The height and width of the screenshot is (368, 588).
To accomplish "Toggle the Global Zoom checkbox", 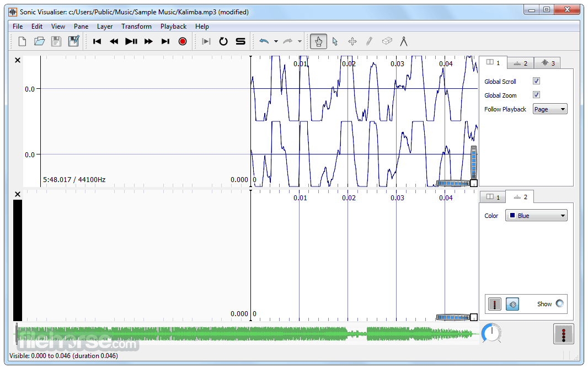I will [536, 95].
